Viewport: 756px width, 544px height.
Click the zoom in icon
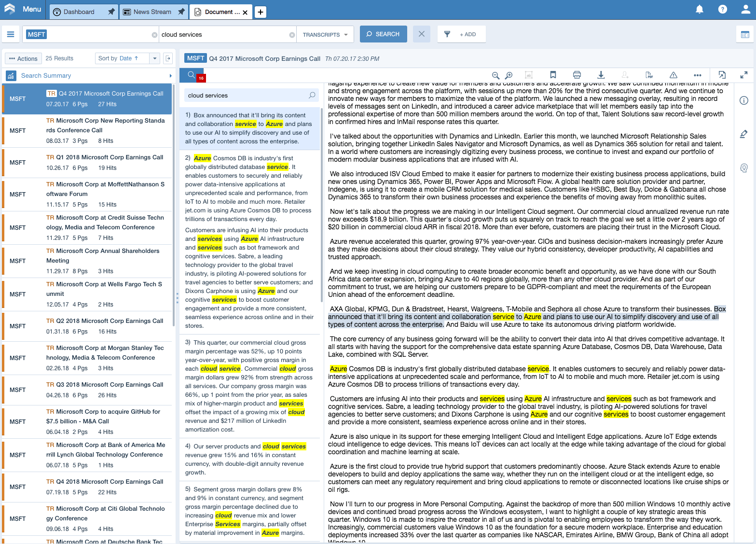point(509,75)
